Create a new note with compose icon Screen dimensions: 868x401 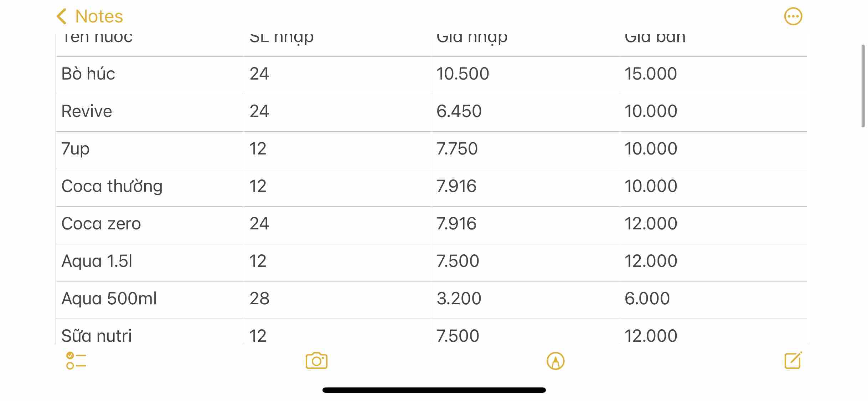tap(793, 360)
